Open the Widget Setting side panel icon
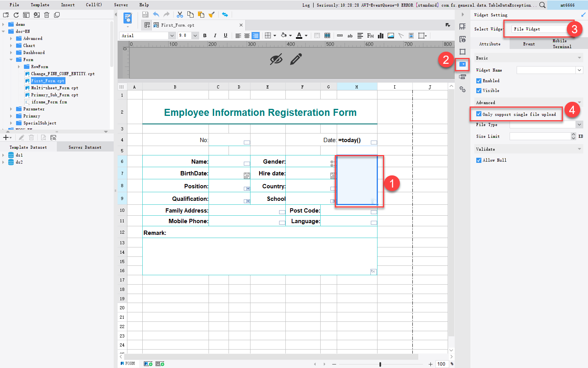Image resolution: width=588 pixels, height=368 pixels. (x=463, y=64)
